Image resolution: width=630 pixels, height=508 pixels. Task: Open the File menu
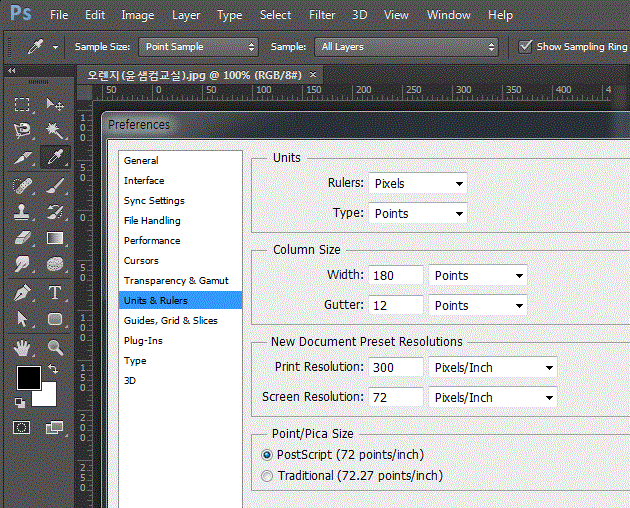(59, 15)
